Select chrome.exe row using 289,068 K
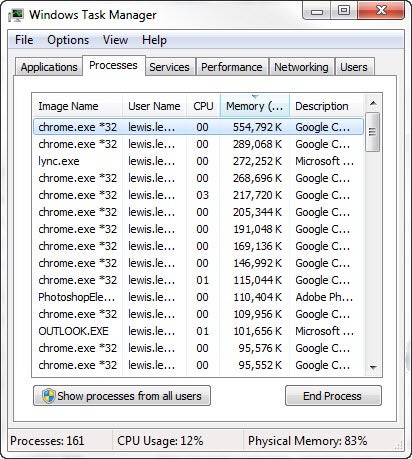 pos(198,144)
